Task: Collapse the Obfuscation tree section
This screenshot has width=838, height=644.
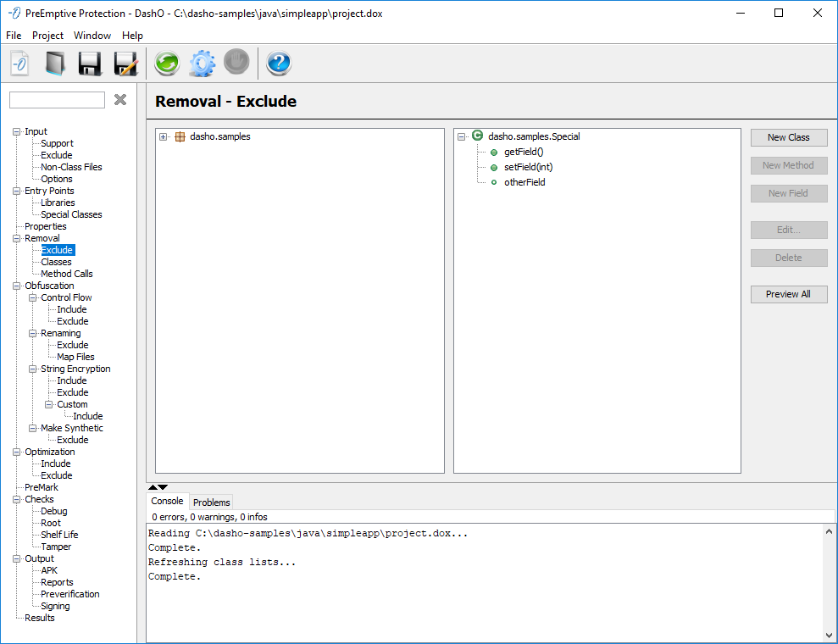Action: [17, 286]
